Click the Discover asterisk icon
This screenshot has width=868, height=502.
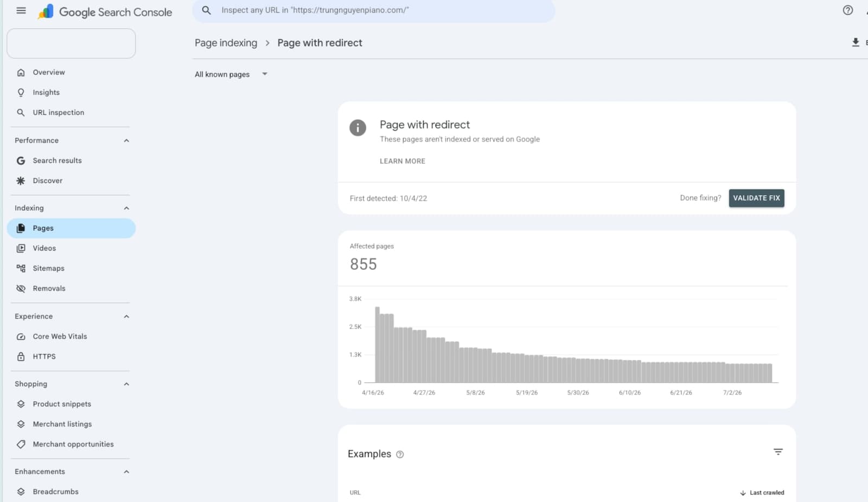(x=21, y=181)
